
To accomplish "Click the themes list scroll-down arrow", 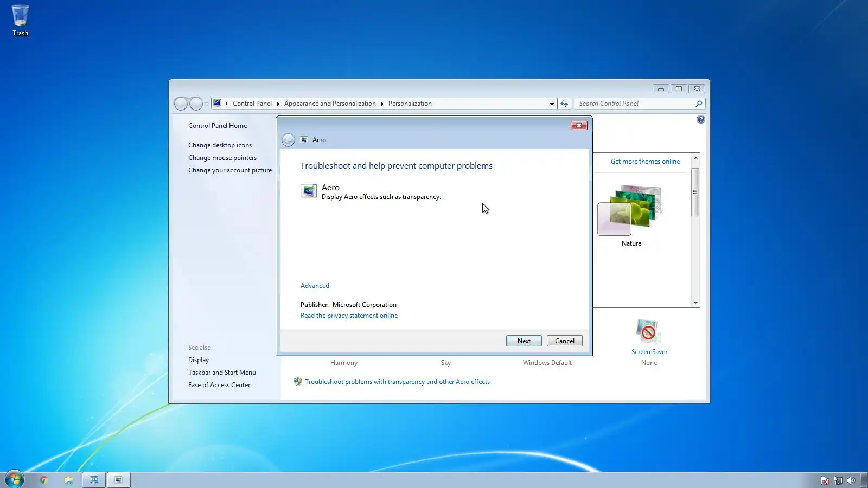I will [x=695, y=303].
